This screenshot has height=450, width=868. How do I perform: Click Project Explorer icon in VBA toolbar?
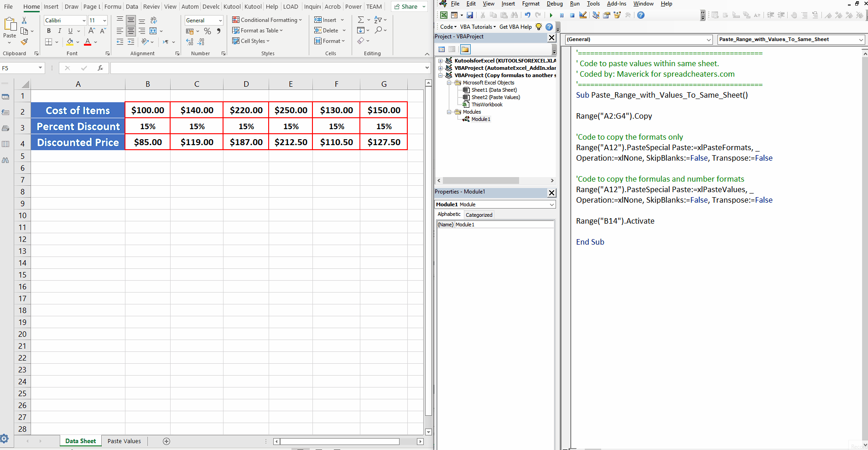point(596,15)
